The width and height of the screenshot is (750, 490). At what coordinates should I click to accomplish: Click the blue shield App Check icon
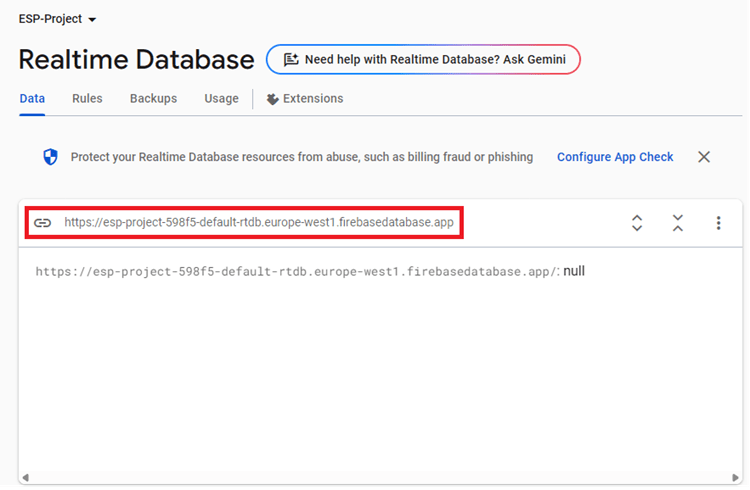point(51,156)
